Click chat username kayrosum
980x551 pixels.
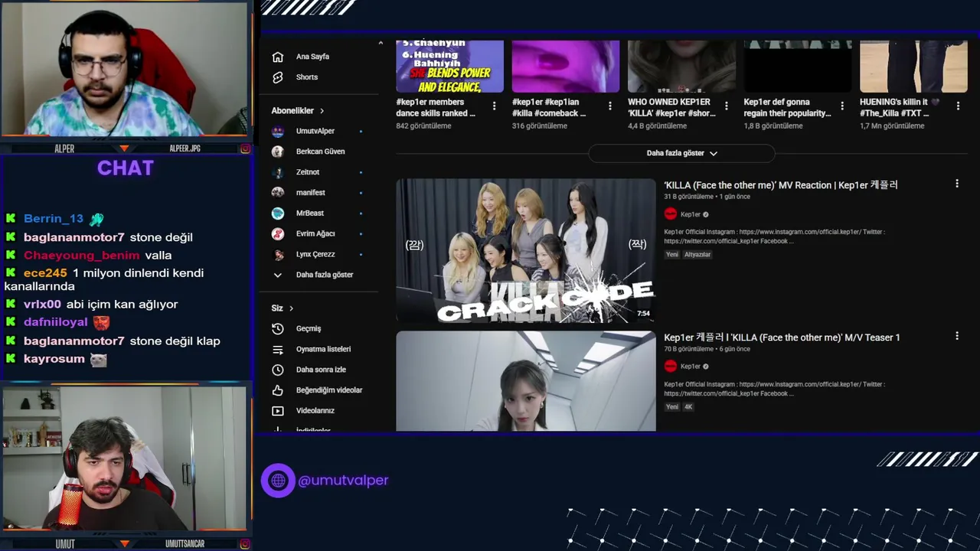(x=54, y=359)
